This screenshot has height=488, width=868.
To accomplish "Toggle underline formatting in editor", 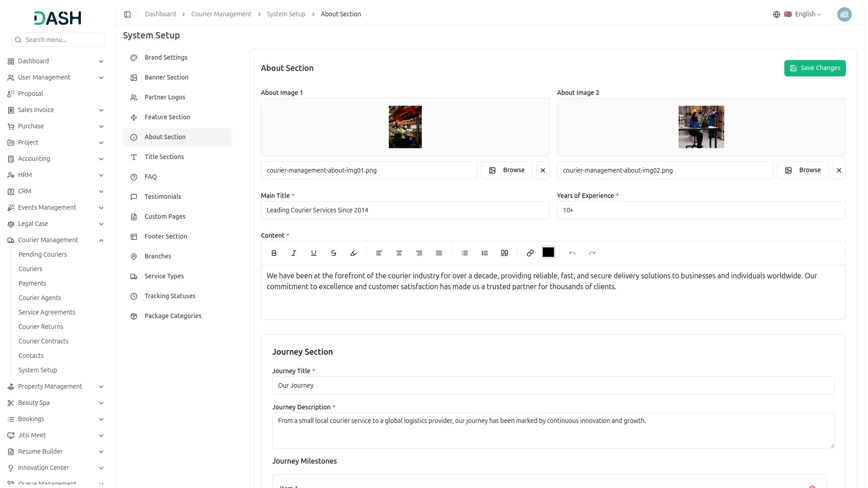I will [x=314, y=253].
